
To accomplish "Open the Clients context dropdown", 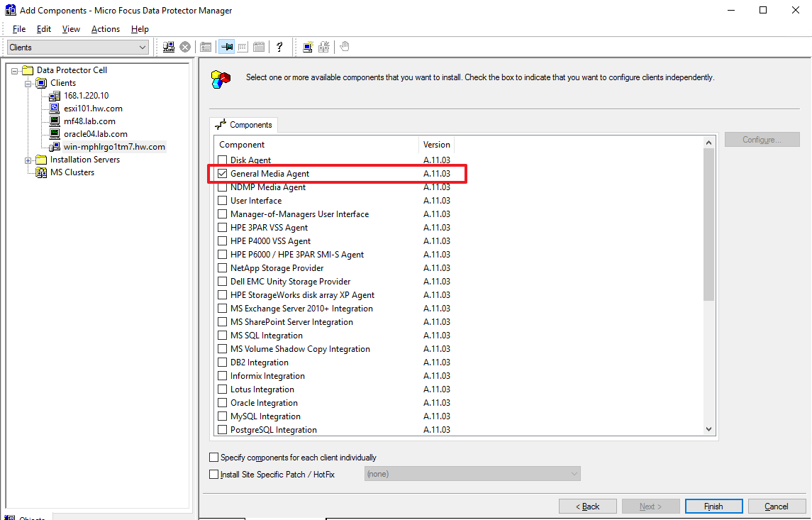I will click(78, 47).
